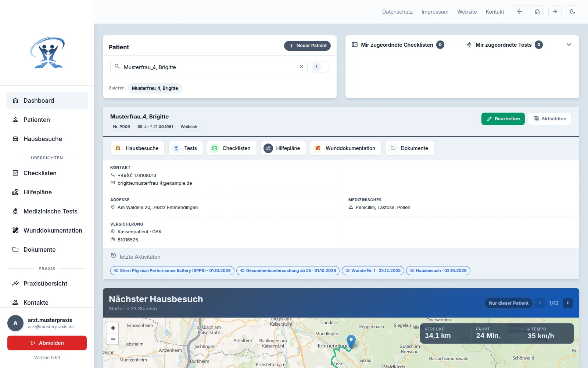Open the Wunde Nr. 1 activity chip
The image size is (588, 368).
coord(373,270)
